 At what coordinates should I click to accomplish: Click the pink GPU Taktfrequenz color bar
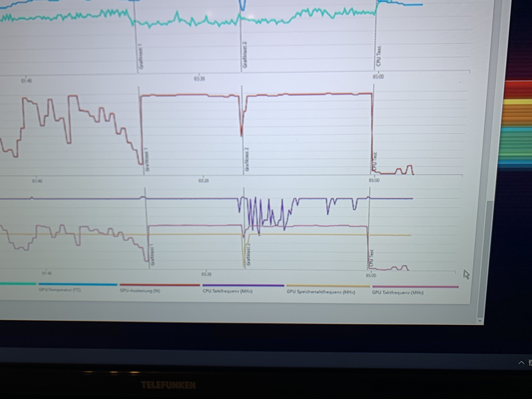coord(415,287)
